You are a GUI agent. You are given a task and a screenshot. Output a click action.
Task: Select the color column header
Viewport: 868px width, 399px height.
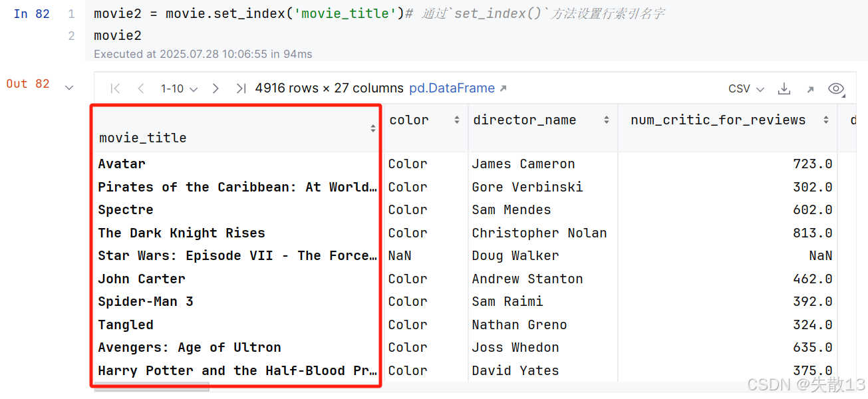[409, 120]
